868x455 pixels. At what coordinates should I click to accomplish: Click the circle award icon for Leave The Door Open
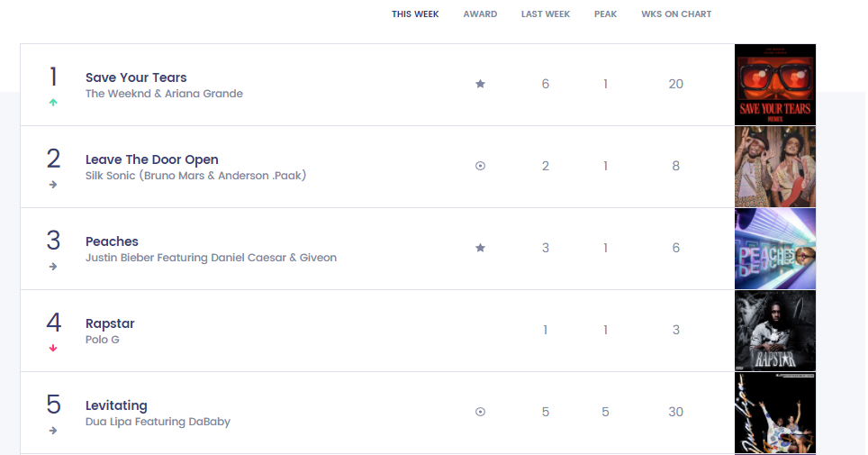pos(480,166)
